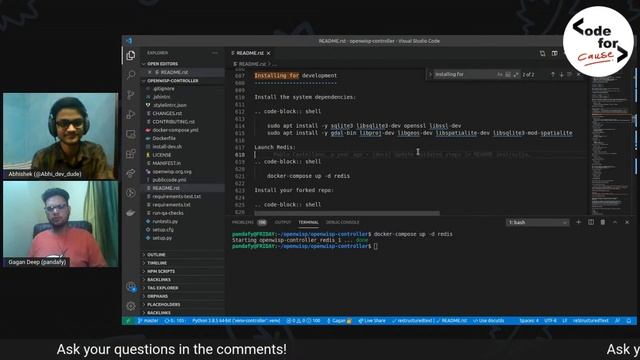Create a new terminal with plus icon

point(578,222)
